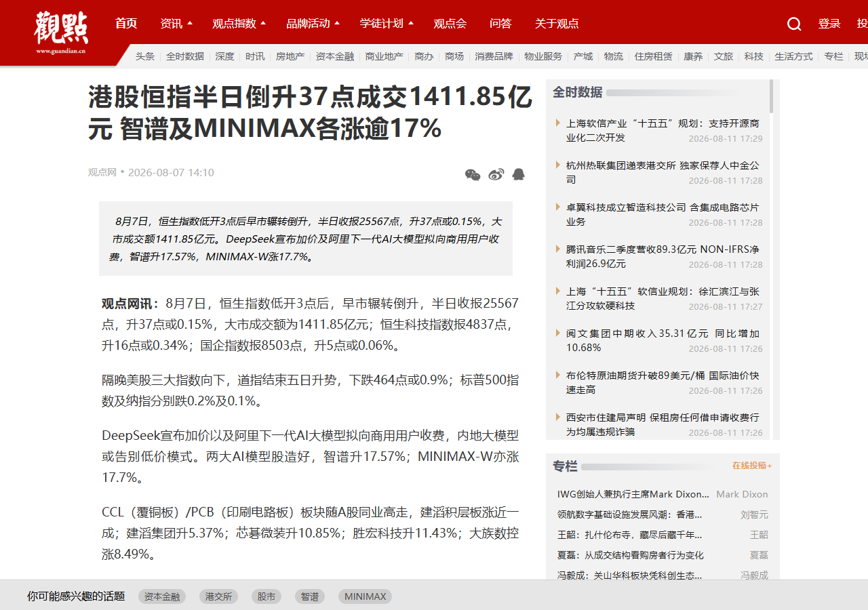Expand the 资讯 dropdown menu
This screenshot has height=610, width=868.
click(176, 24)
